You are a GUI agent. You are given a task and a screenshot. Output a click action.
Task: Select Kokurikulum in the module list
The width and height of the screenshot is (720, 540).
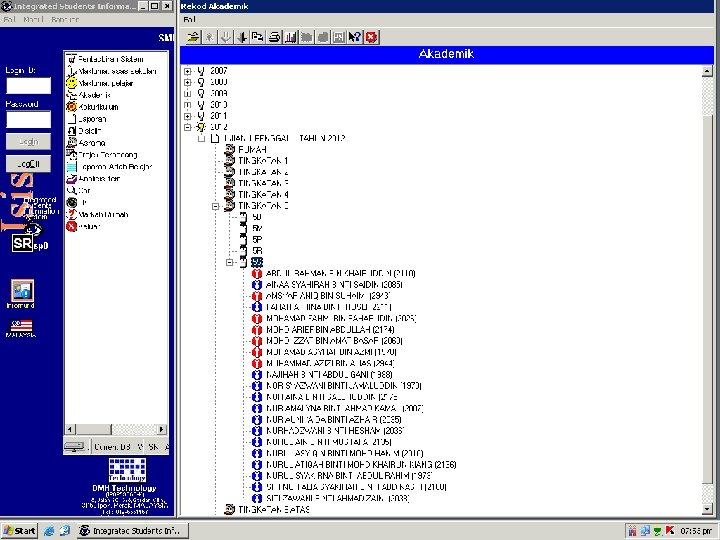point(97,106)
